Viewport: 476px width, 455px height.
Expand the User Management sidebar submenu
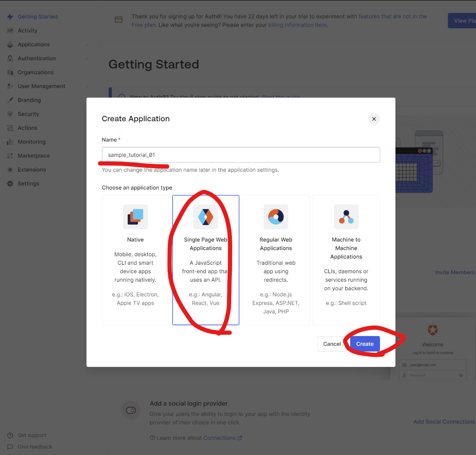(x=87, y=86)
